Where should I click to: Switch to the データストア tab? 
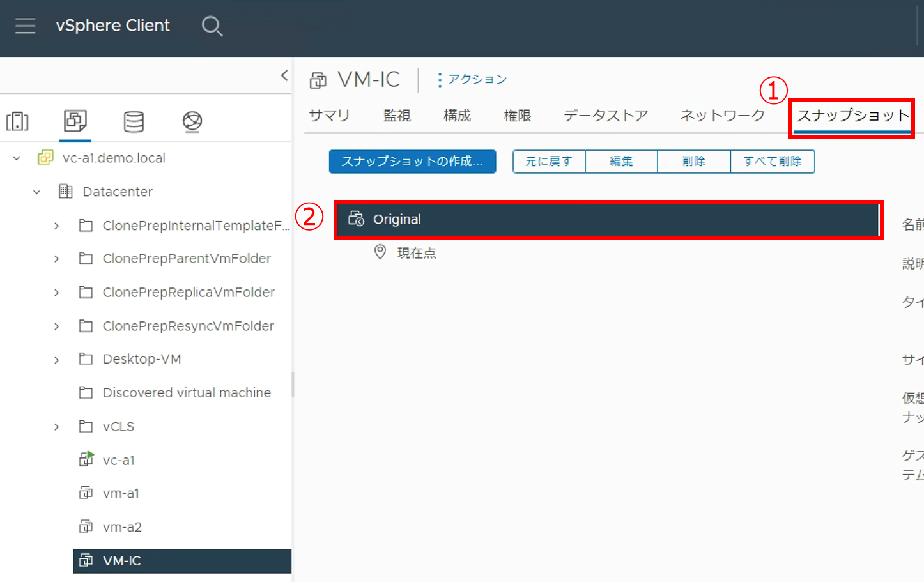point(605,116)
